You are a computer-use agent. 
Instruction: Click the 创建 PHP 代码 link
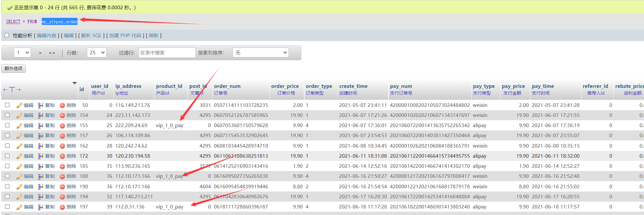[x=125, y=36]
